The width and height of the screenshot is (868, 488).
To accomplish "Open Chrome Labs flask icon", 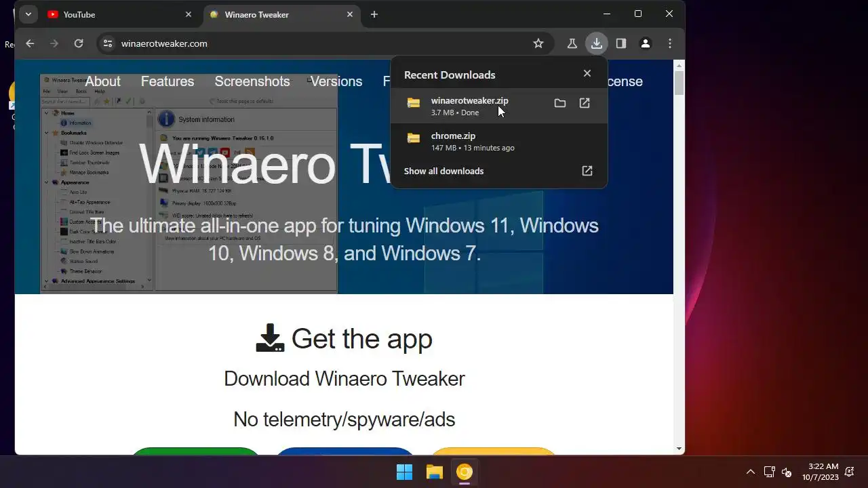I will click(572, 43).
